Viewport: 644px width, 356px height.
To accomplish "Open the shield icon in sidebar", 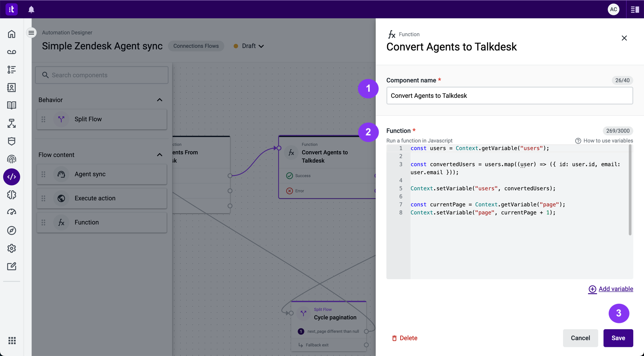I will click(12, 141).
